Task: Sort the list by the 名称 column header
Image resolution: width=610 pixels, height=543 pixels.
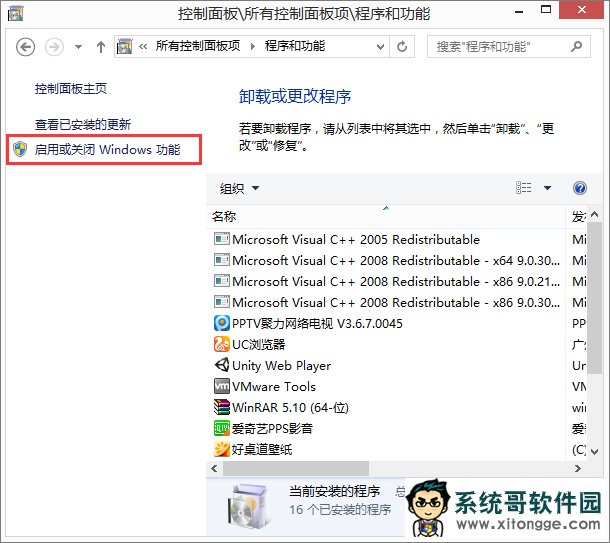Action: [x=224, y=216]
